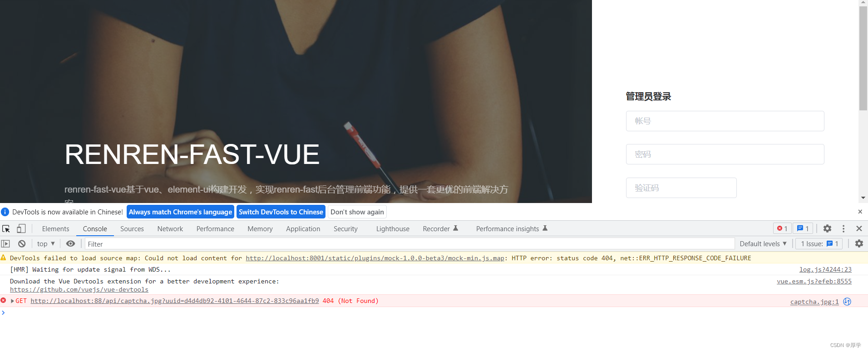868x352 pixels.
Task: Focus the console Filter input
Action: point(409,244)
